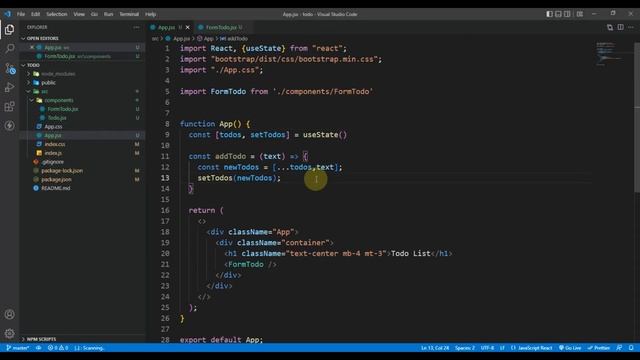Click the VS Code logo in title bar

click(7, 14)
